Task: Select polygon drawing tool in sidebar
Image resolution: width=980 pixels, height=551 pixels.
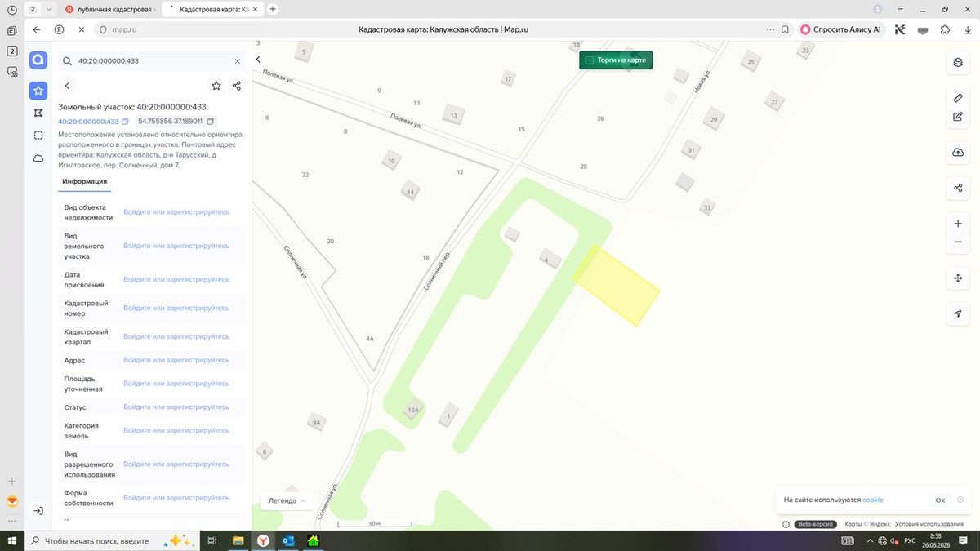Action: 38,113
